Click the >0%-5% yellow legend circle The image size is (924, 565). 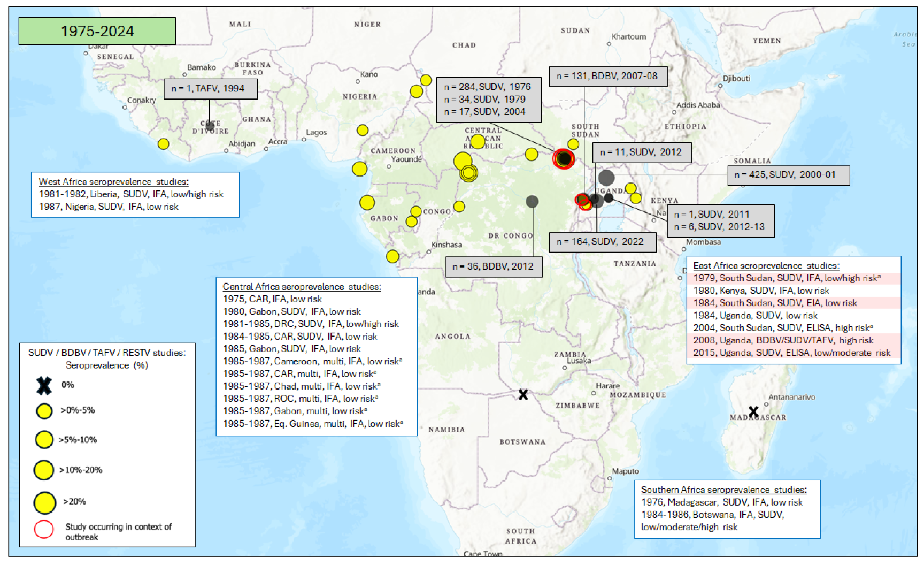point(44,411)
